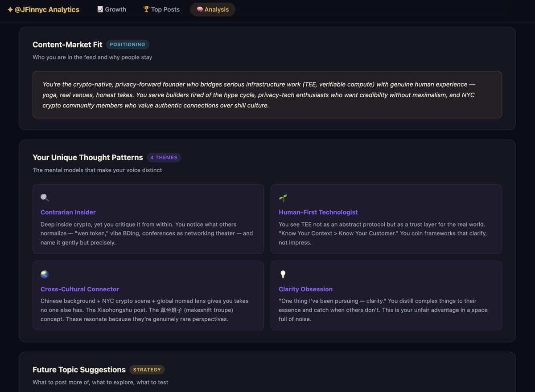Click the brain icon beside Analysis
The width and height of the screenshot is (535, 392).
tap(200, 9)
